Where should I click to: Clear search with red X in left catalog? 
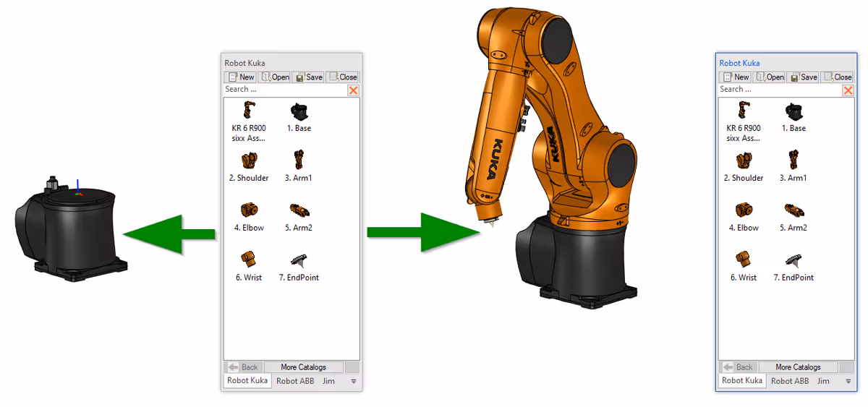pyautogui.click(x=353, y=90)
